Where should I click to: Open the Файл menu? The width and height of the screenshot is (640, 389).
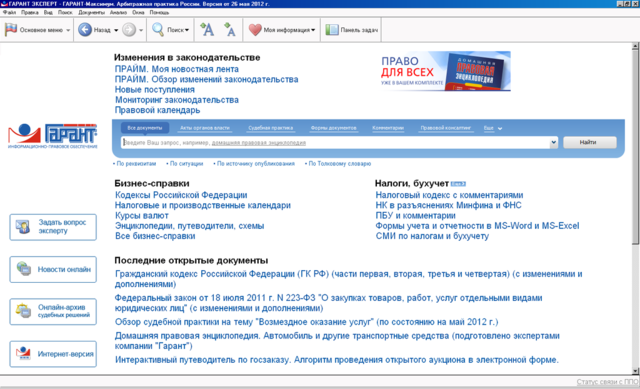(x=9, y=12)
